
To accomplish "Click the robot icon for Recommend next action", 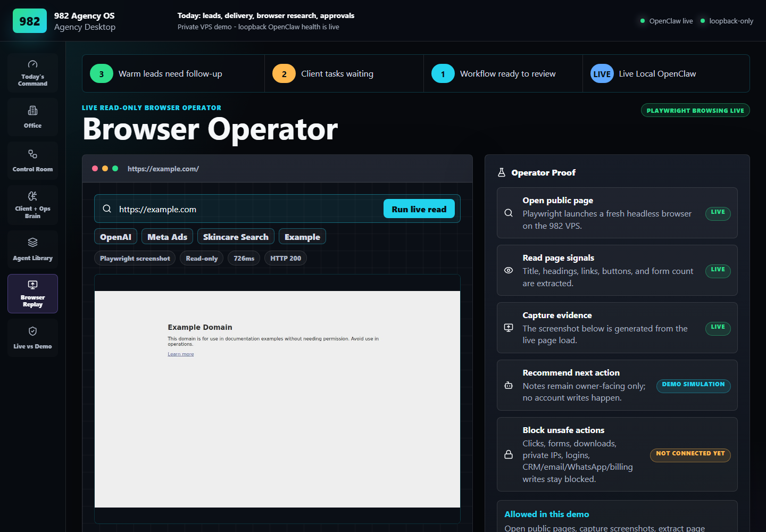I will coord(509,385).
